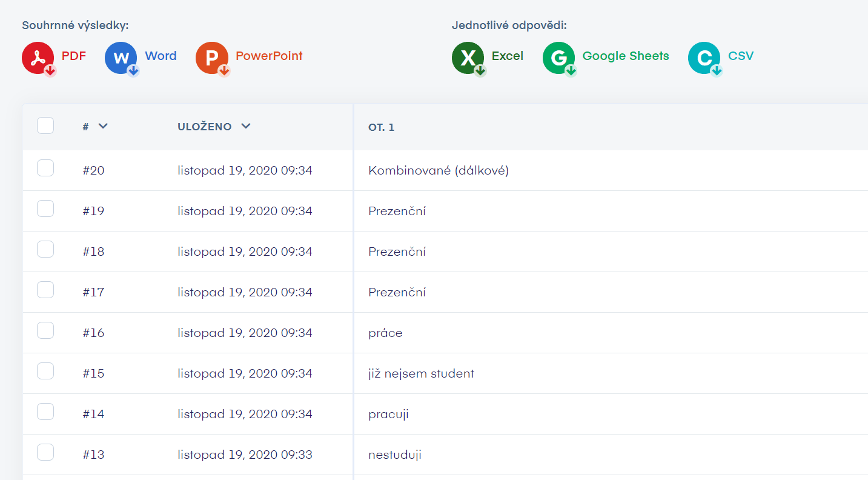Tick the checkbox next to #14
The width and height of the screenshot is (868, 480).
[x=45, y=412]
